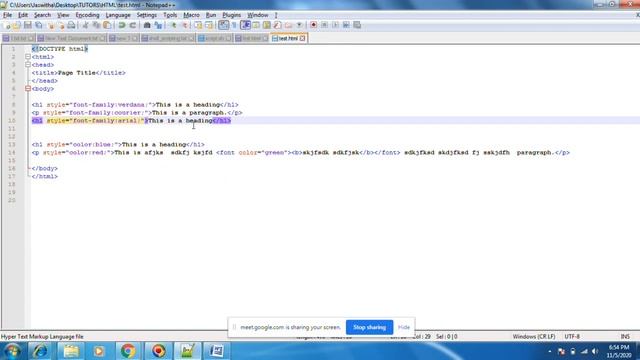Image resolution: width=640 pixels, height=360 pixels.
Task: Toggle synchronized horizontal scrolling
Action: 209,25
